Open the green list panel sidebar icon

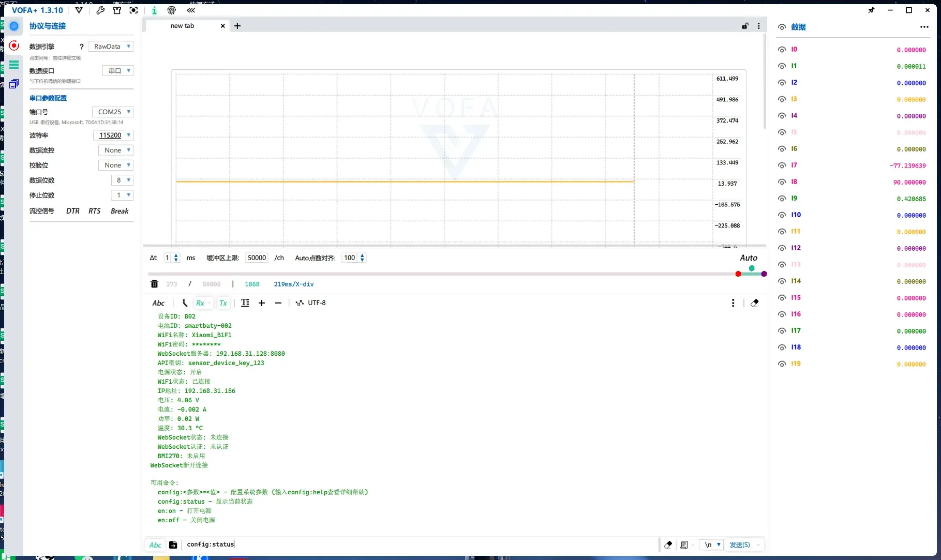click(14, 65)
